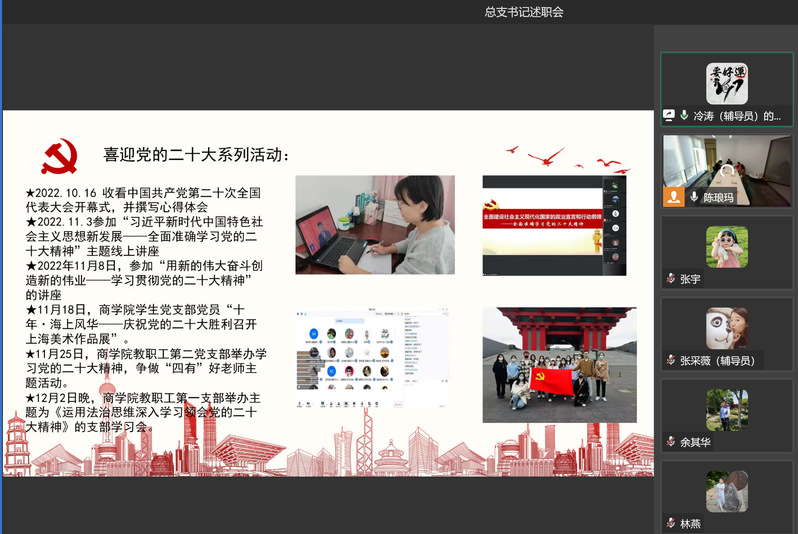Click 林燕's profile avatar
Screen dimensions: 798x534
coord(727,491)
